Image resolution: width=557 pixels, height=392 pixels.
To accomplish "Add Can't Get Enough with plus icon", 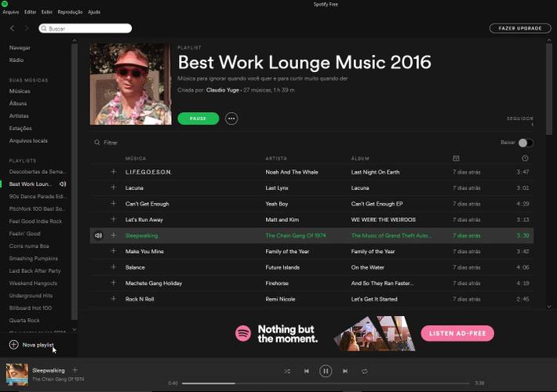I will pos(113,203).
